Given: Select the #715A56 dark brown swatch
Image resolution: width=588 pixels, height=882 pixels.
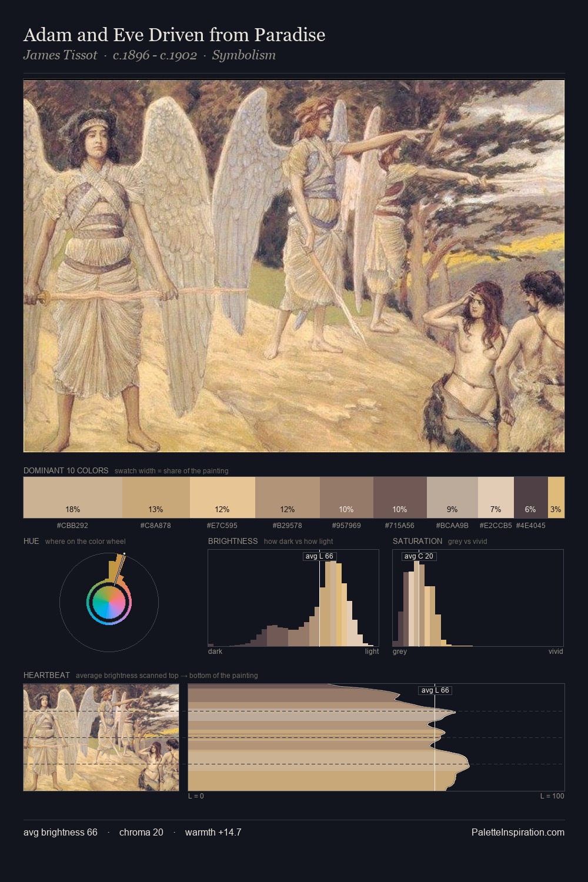Looking at the screenshot, I should point(400,497).
